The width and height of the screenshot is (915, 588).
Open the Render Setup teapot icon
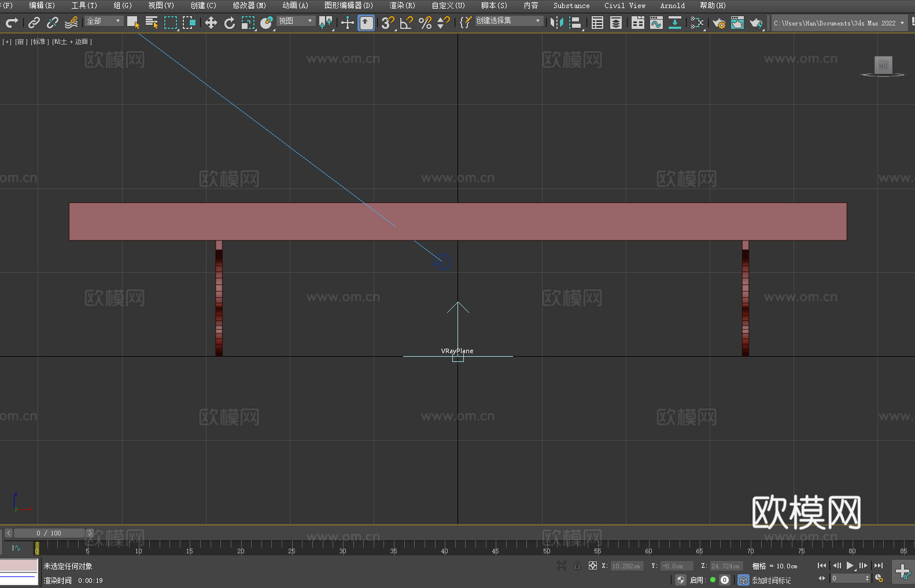(719, 23)
